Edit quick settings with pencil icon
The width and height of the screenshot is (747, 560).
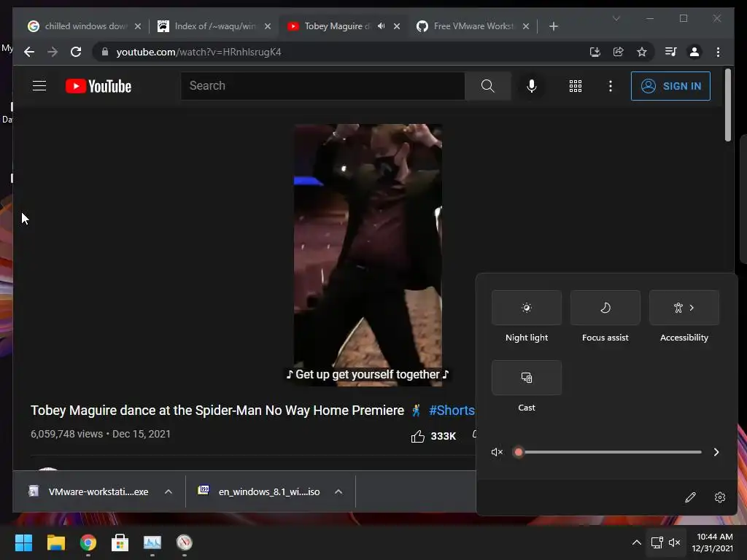click(x=690, y=497)
